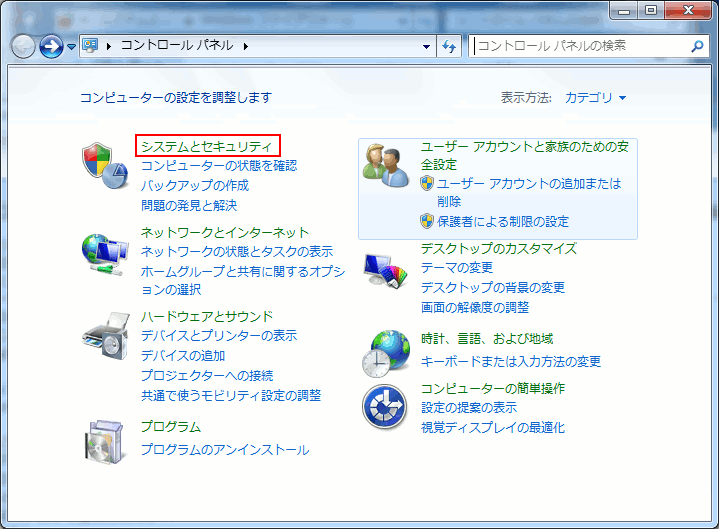Click the Back navigation button

pyautogui.click(x=23, y=46)
